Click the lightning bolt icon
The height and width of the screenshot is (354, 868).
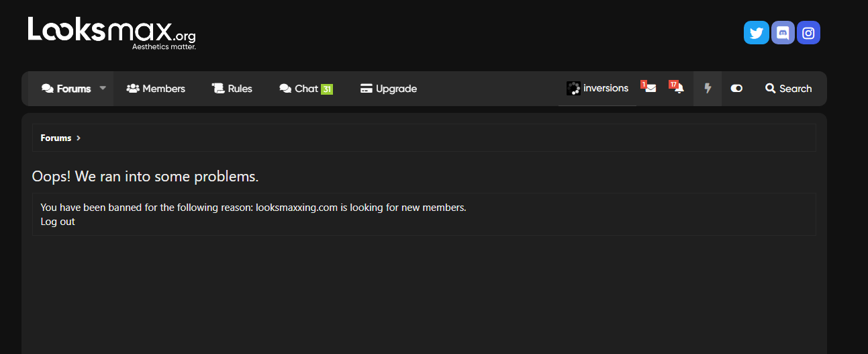point(708,89)
